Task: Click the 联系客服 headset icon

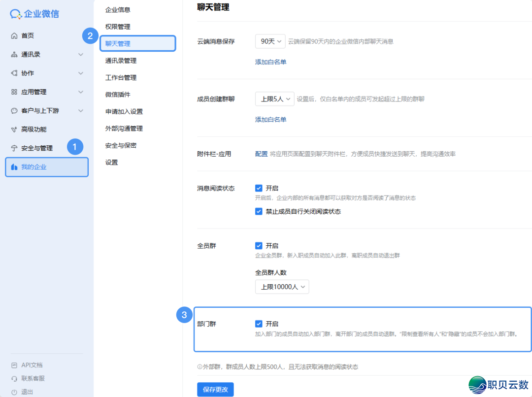Action: coord(14,379)
